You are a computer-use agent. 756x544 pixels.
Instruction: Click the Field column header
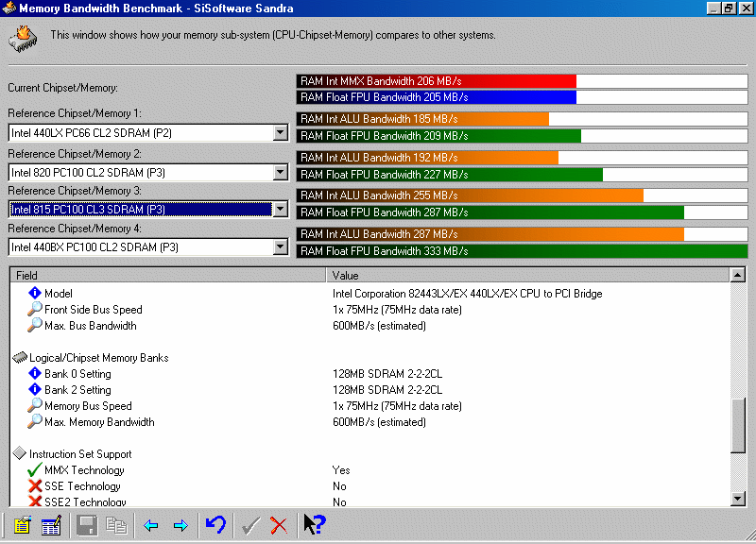point(168,275)
